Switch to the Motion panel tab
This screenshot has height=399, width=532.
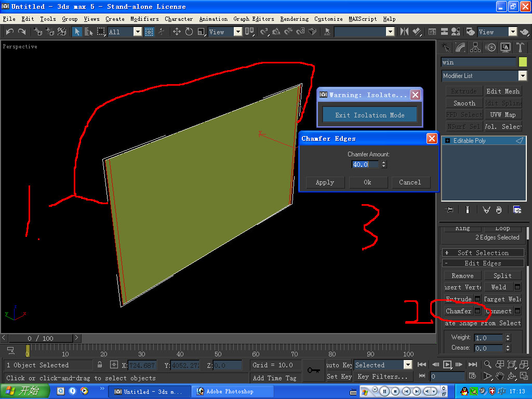pos(490,47)
